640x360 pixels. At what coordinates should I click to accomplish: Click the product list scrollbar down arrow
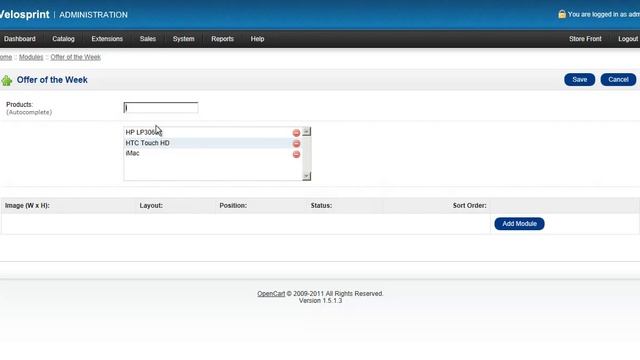pyautogui.click(x=307, y=176)
